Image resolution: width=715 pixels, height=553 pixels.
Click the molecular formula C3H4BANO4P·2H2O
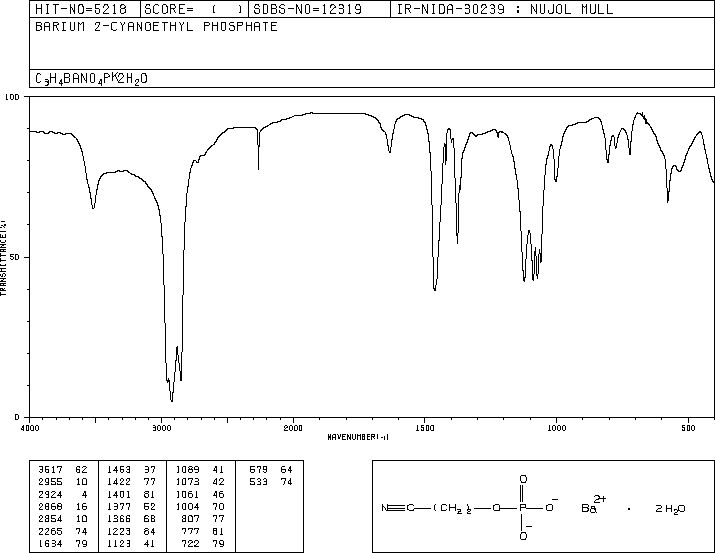(x=91, y=79)
